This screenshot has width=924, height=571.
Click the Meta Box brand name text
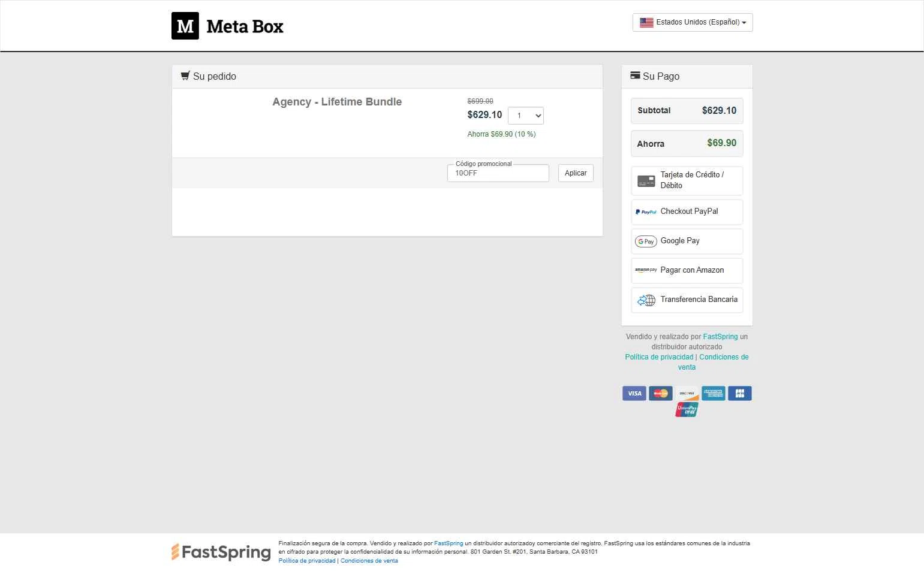coord(245,26)
